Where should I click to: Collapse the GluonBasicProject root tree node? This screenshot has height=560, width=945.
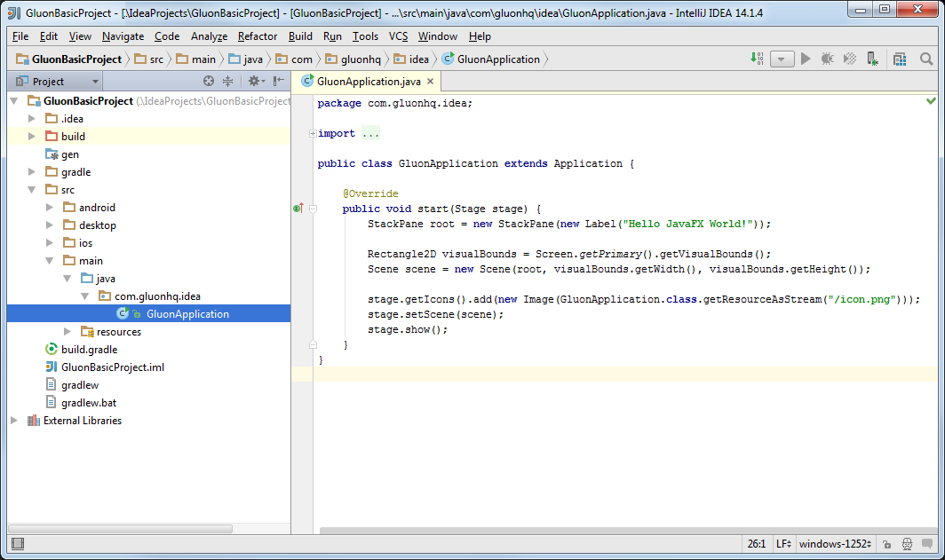click(x=14, y=101)
